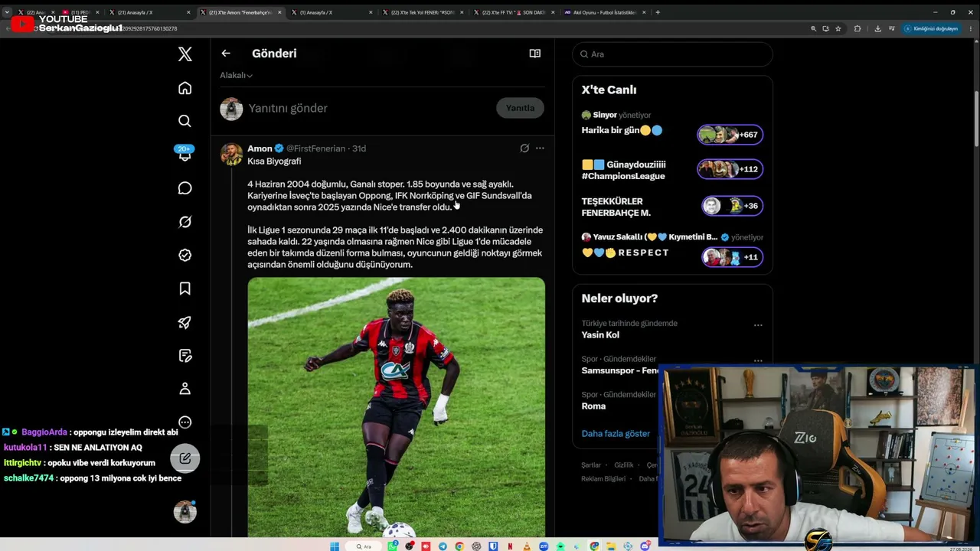Open VLC media player from taskbar

(527, 546)
